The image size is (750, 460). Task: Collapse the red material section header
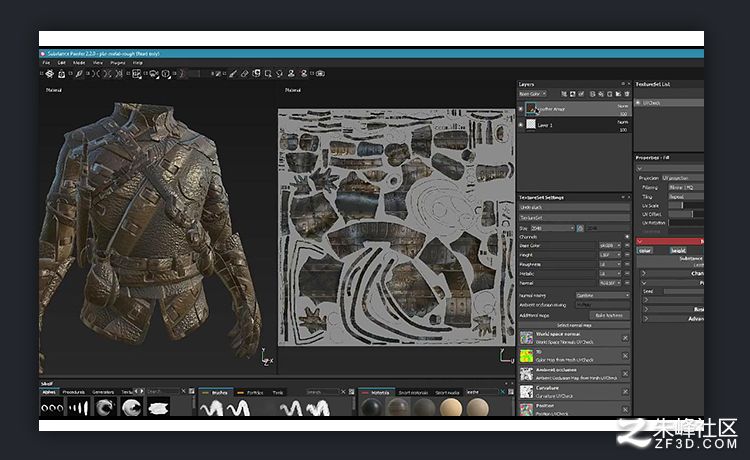point(670,241)
